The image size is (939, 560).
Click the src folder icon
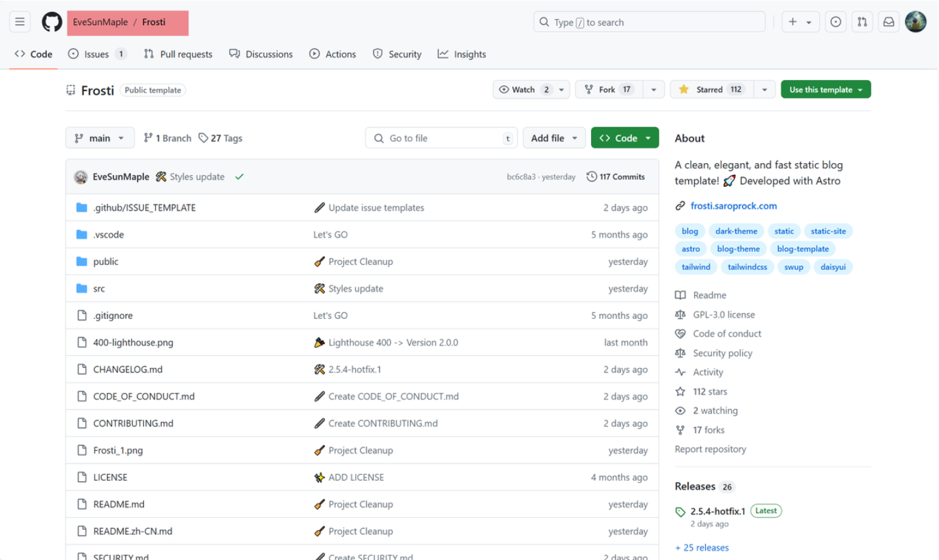click(x=82, y=289)
